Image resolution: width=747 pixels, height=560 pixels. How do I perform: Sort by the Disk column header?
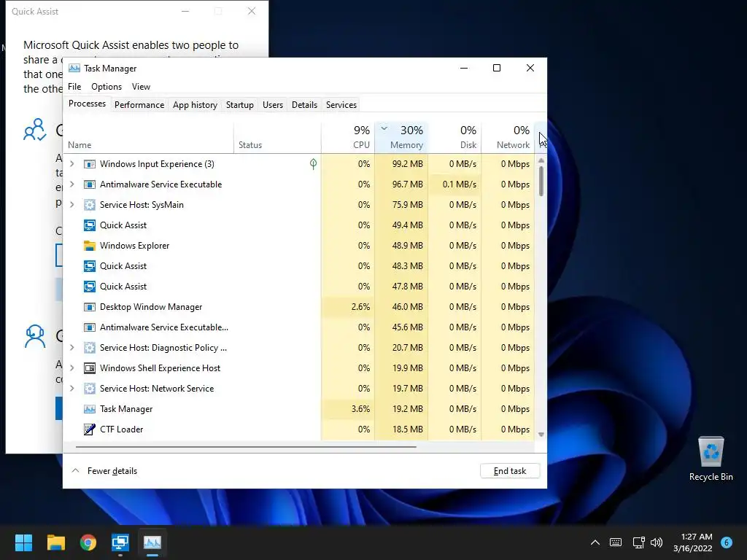455,138
